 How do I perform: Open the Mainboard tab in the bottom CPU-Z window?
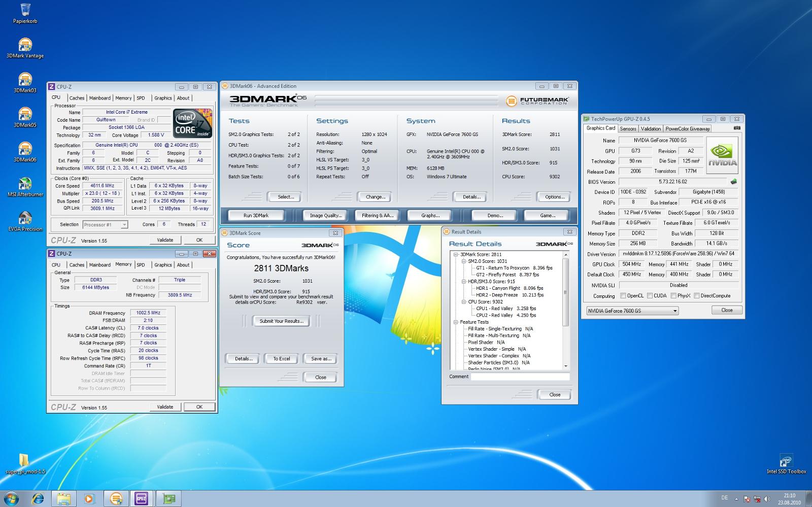tap(99, 264)
